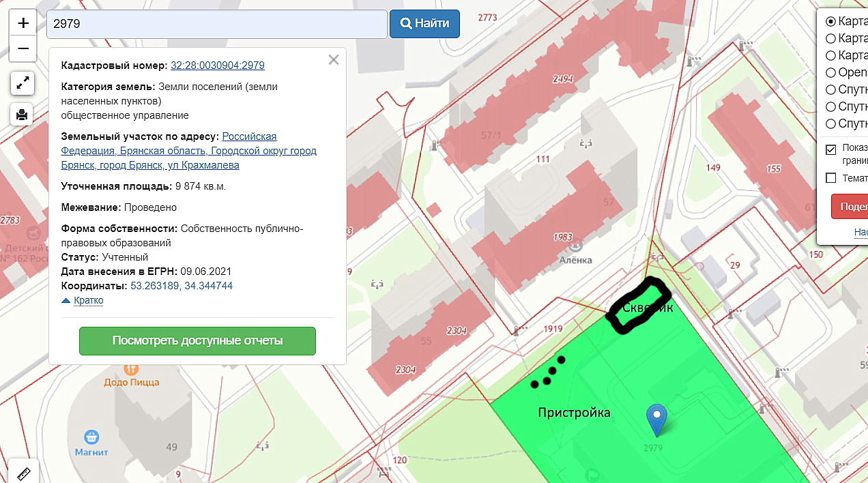This screenshot has height=483, width=868.
Task: Click Найти search button
Action: pyautogui.click(x=424, y=24)
